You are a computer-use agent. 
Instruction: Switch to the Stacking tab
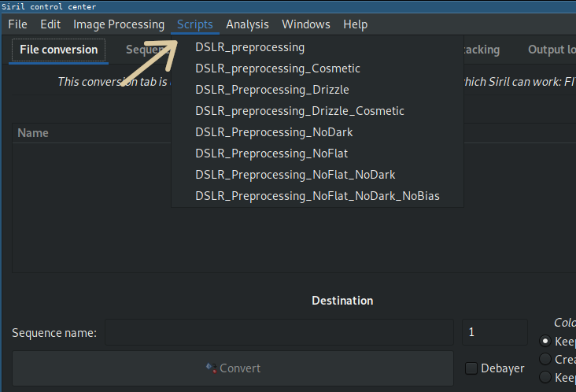tap(482, 50)
